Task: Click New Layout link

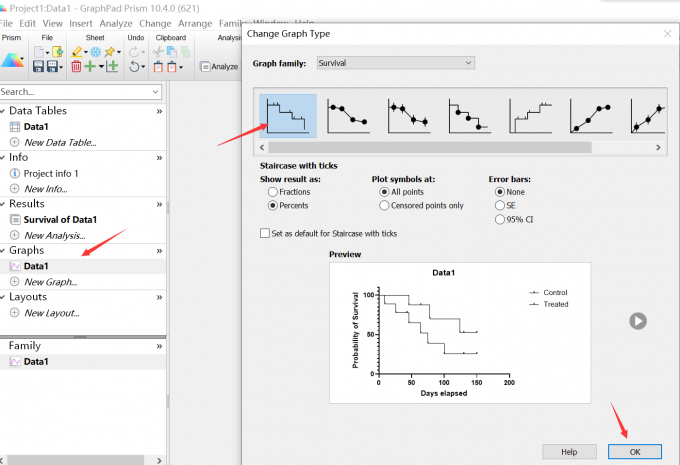Action: click(52, 313)
